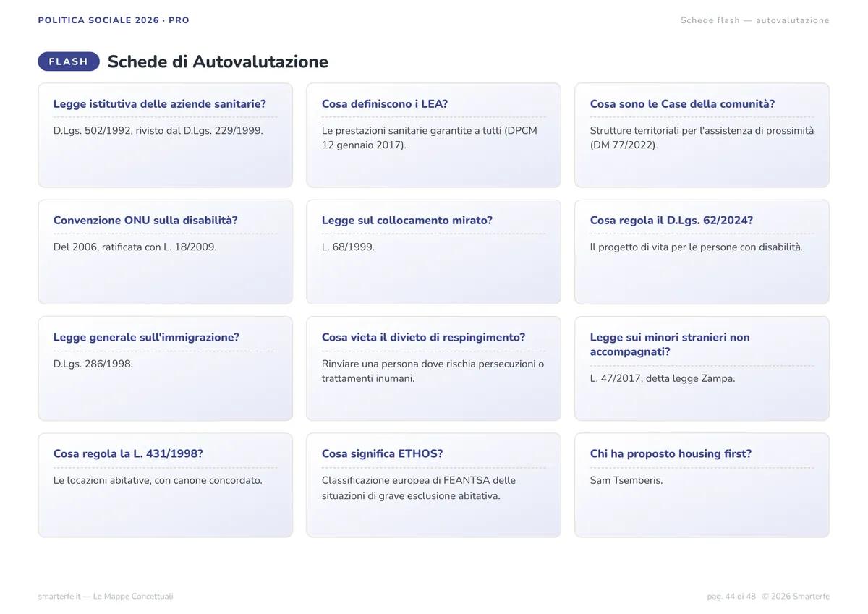Click question 'Convenzione ONU sulla disabilità?'
The width and height of the screenshot is (868, 614).
pos(145,220)
